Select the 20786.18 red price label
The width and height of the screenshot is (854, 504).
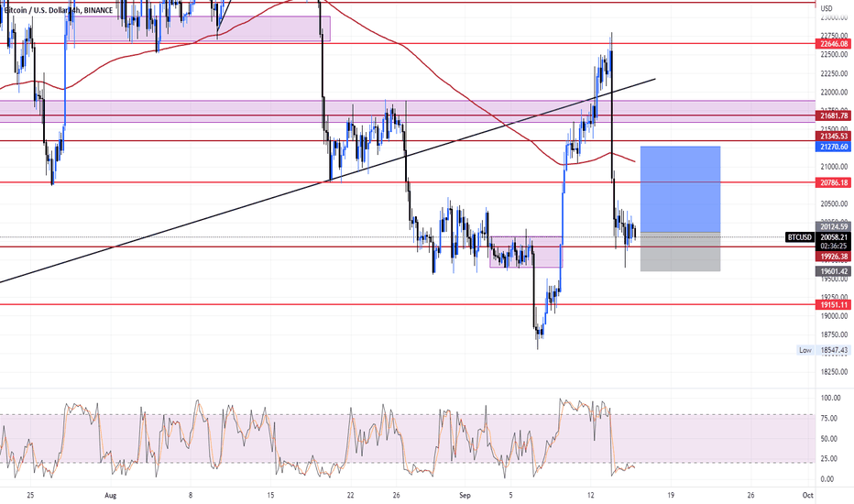833,182
